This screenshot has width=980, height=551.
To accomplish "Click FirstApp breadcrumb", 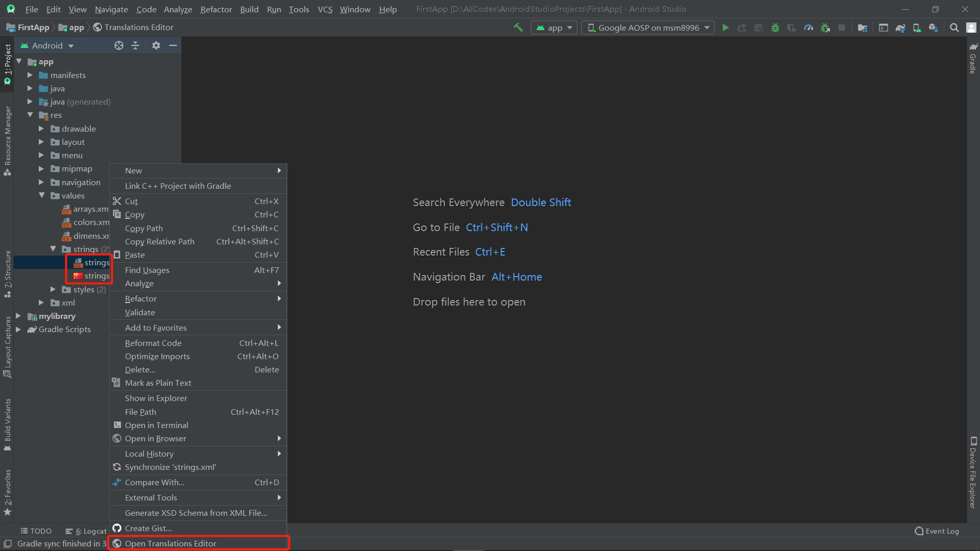I will tap(28, 28).
